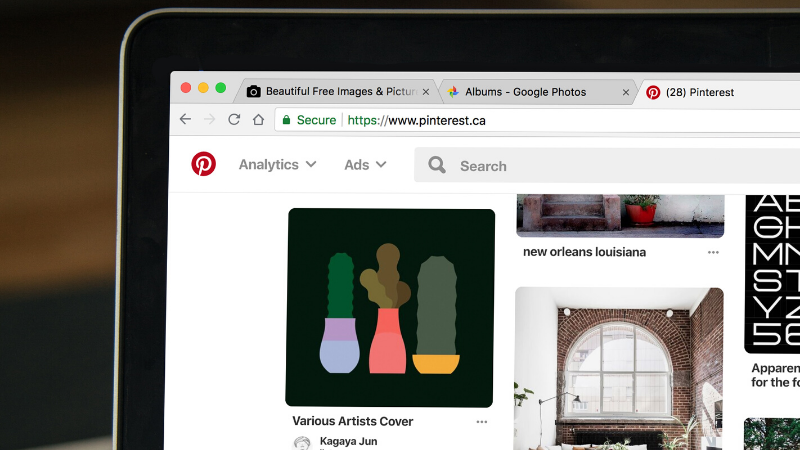
Task: Open more options for new orleans louisiana pin
Action: click(x=713, y=253)
